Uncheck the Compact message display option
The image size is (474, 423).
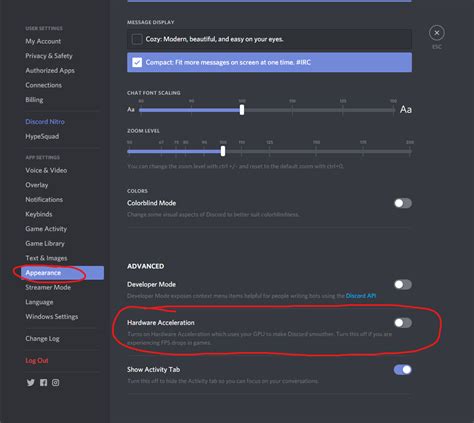click(137, 62)
